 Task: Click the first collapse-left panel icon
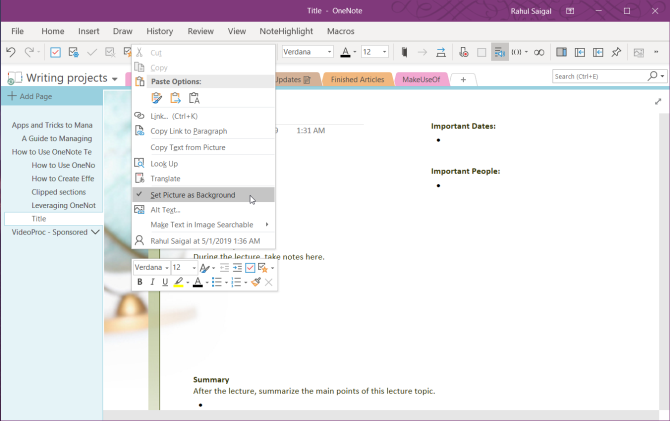coord(579,52)
